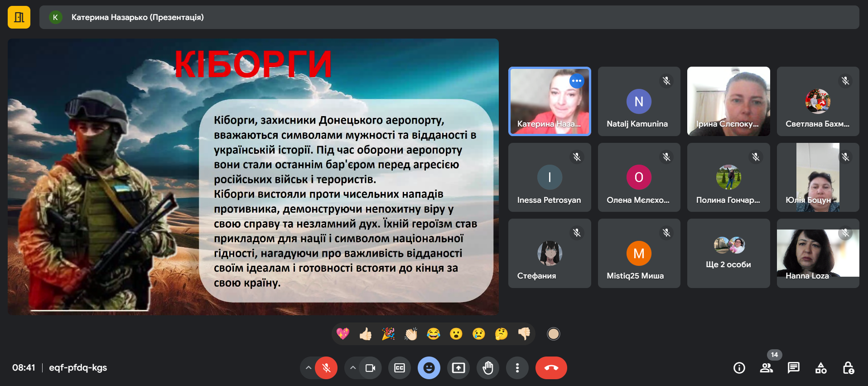Viewport: 868px width, 386px height.
Task: Click options dots on Катерина's tile
Action: click(576, 81)
